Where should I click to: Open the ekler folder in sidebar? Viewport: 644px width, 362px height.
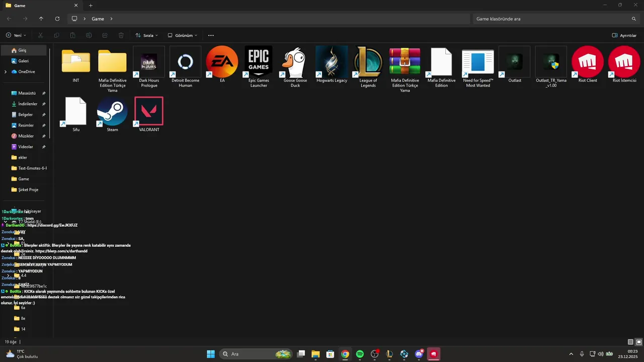coord(24,157)
